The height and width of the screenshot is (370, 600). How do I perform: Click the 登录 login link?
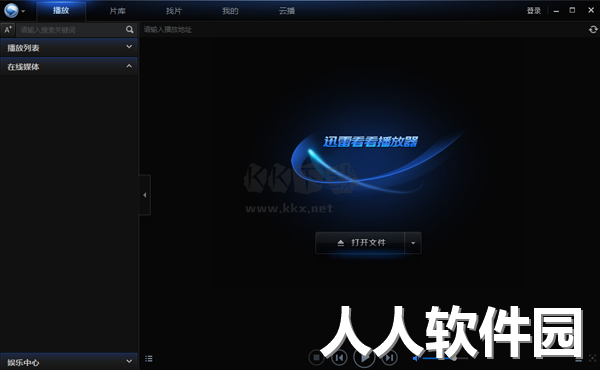(x=534, y=11)
